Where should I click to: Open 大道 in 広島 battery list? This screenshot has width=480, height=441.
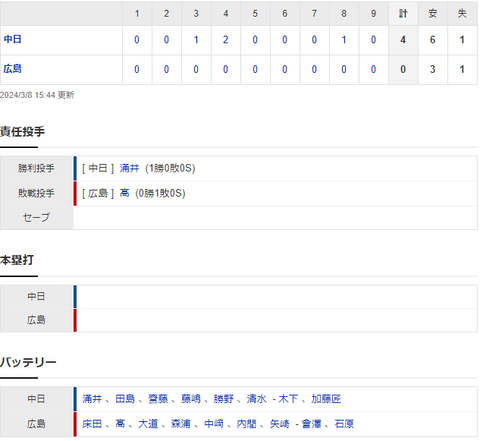tap(148, 424)
